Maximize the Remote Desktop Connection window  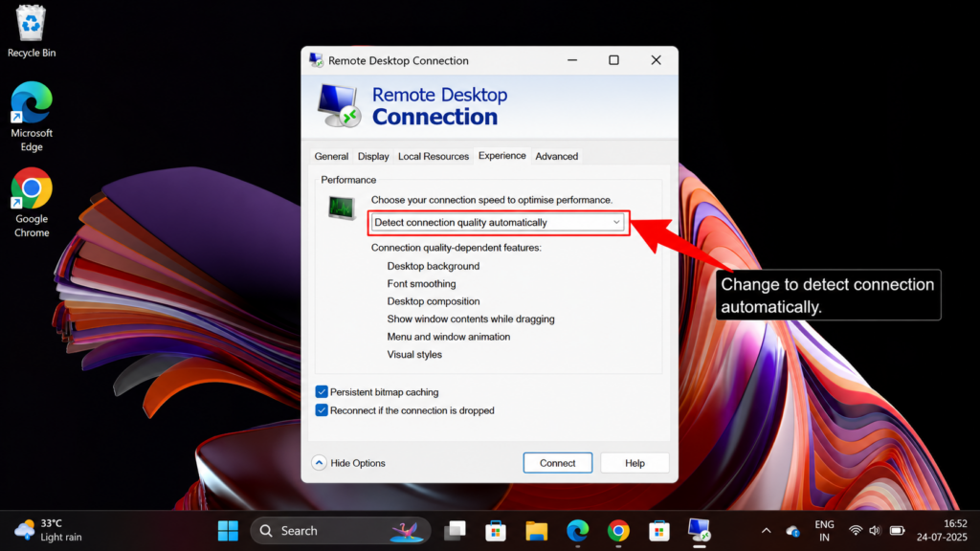613,60
